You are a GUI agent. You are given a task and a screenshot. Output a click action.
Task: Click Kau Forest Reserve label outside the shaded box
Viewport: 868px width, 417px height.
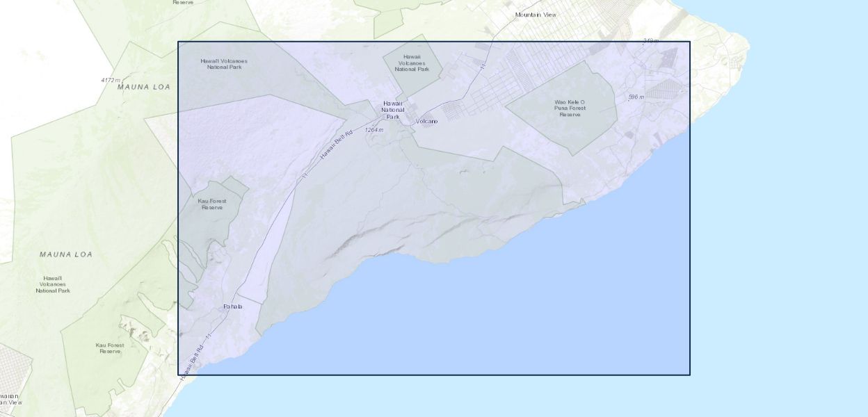click(110, 348)
